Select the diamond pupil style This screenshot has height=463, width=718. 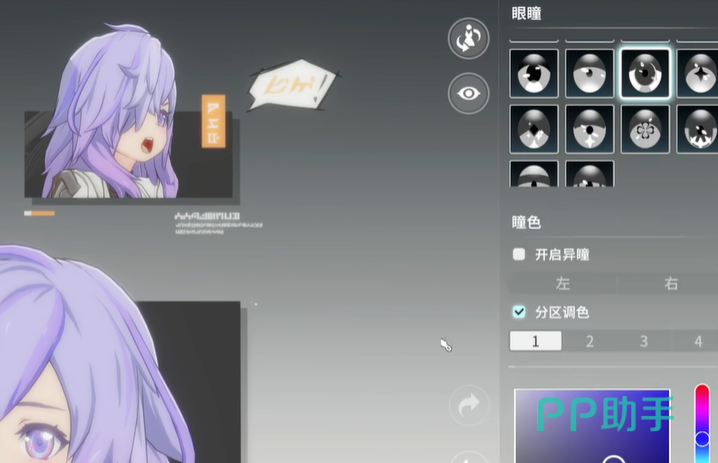pos(534,129)
